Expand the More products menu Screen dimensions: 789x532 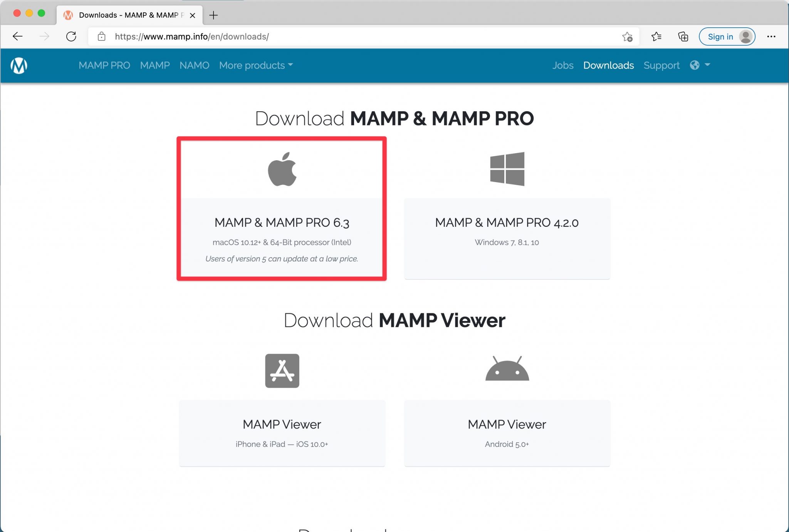(256, 65)
